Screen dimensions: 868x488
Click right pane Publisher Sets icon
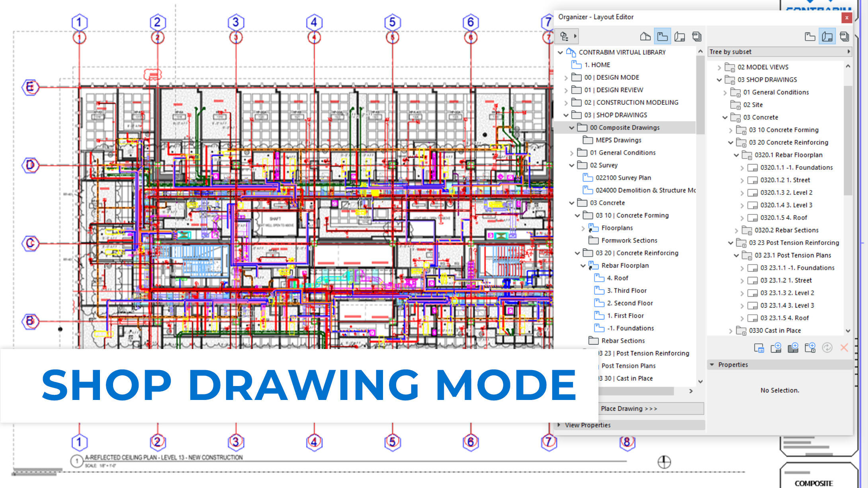844,37
